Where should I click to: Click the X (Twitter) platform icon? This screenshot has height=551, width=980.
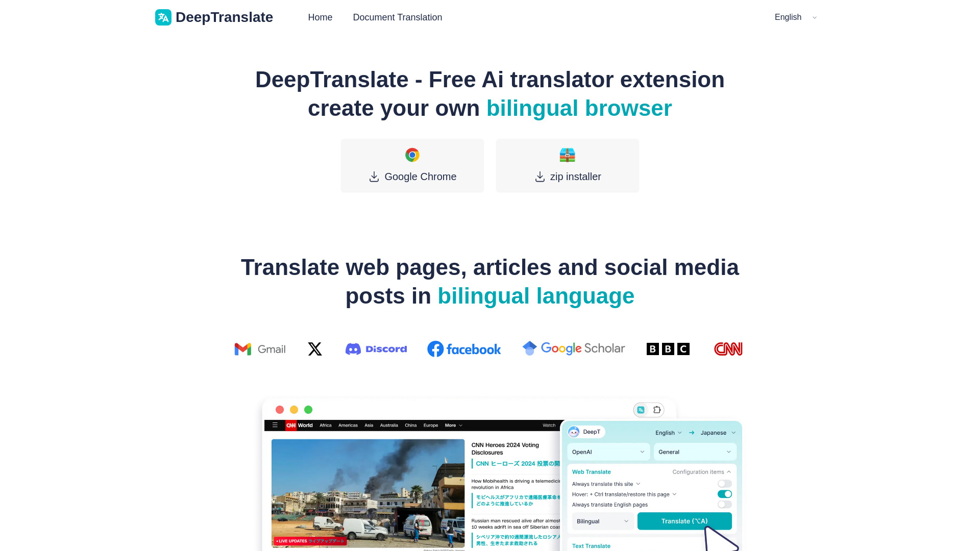(x=314, y=348)
